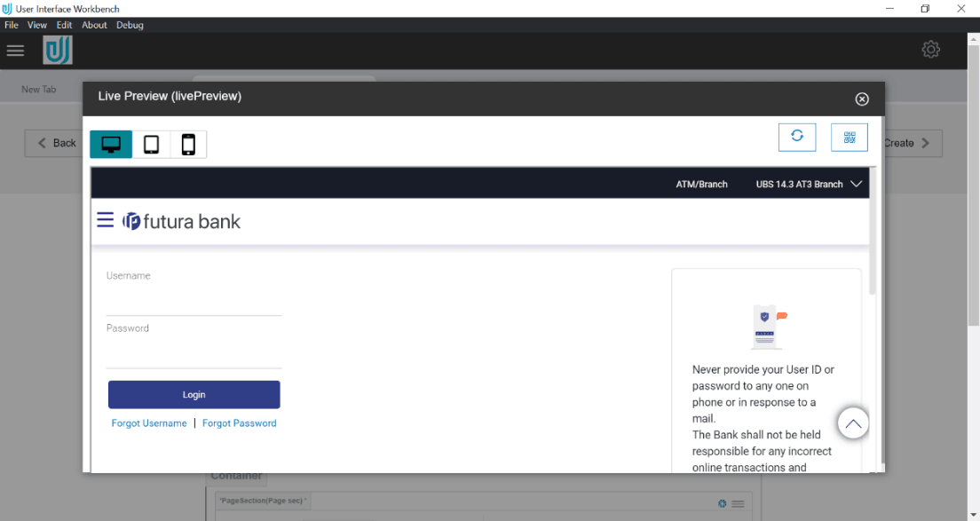Click the User Interface Workbench logo
Viewport: 980px width, 521px height.
point(57,50)
